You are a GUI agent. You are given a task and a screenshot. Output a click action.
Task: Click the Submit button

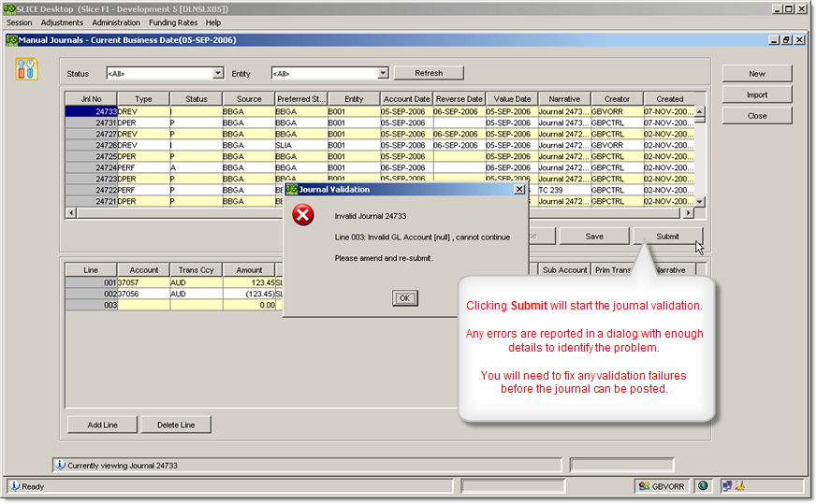[667, 237]
